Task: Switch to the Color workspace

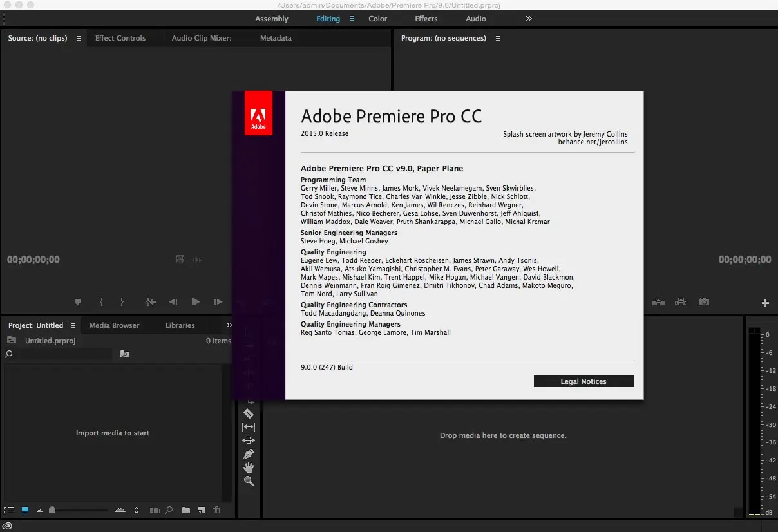Action: tap(378, 19)
